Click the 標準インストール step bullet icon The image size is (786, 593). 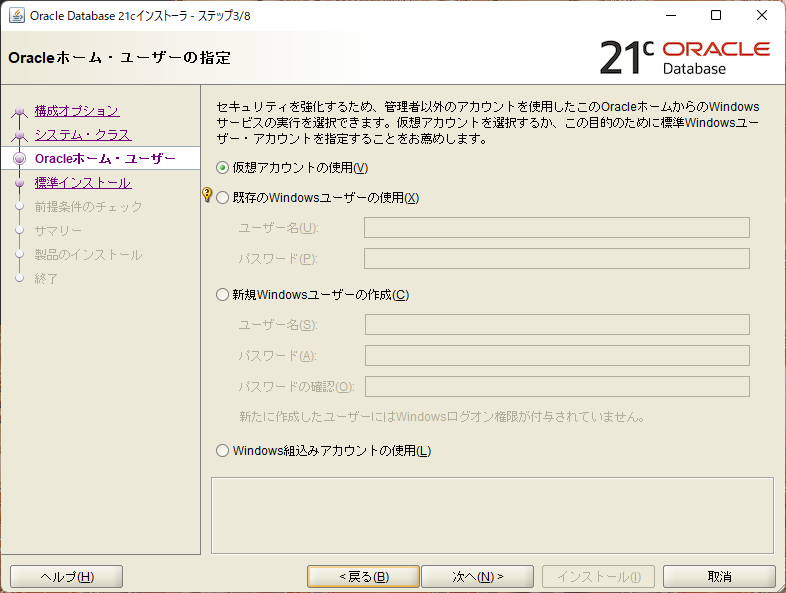[20, 183]
